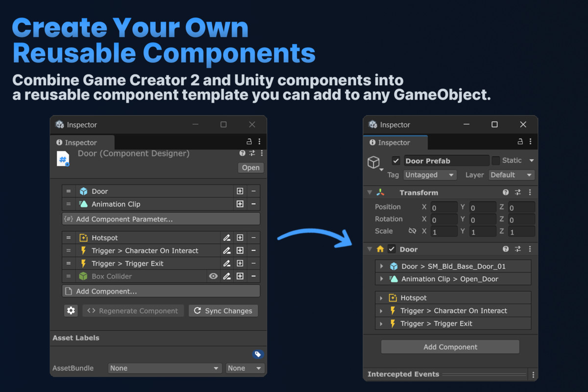Viewport: 588px width, 392px height.
Task: Click plus icon on left Animation Clip row
Action: (240, 204)
